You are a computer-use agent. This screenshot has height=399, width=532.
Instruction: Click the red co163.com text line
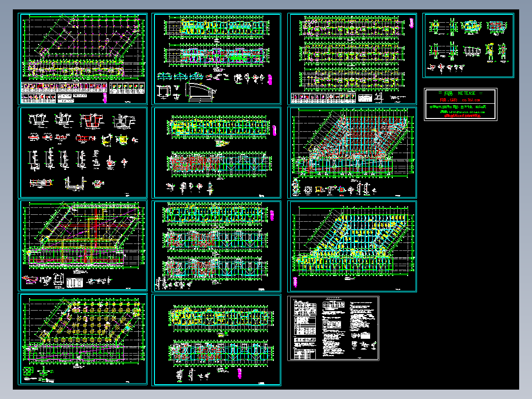pos(460,100)
